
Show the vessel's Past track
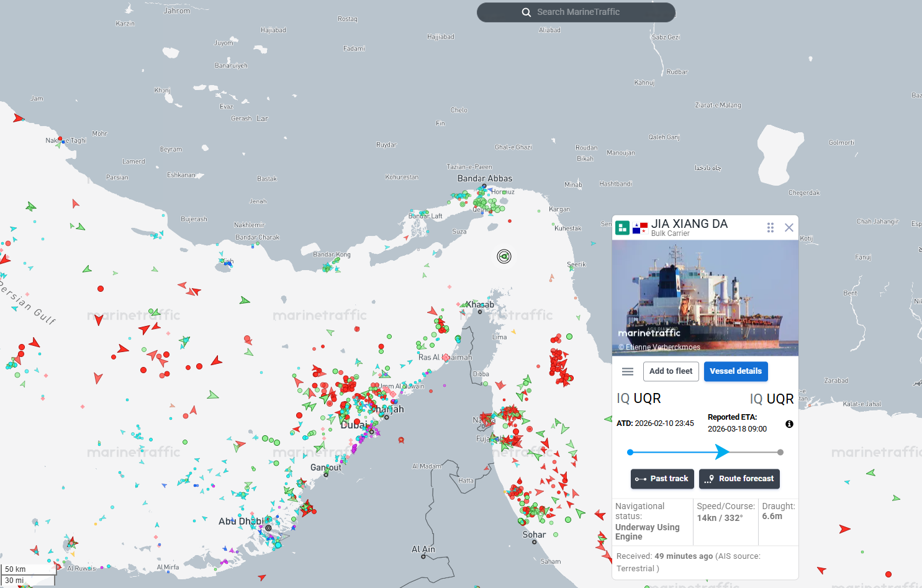(662, 479)
